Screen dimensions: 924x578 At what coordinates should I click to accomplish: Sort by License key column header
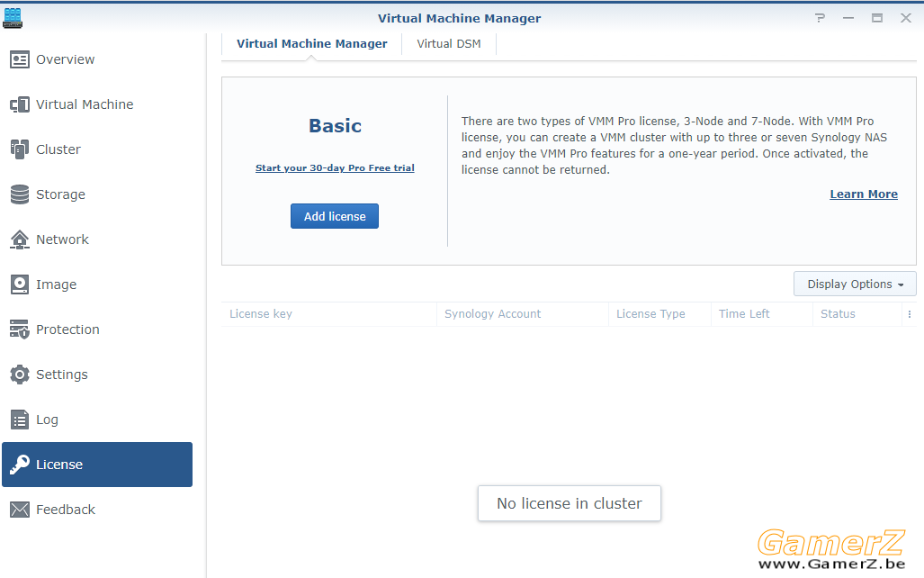(x=328, y=314)
